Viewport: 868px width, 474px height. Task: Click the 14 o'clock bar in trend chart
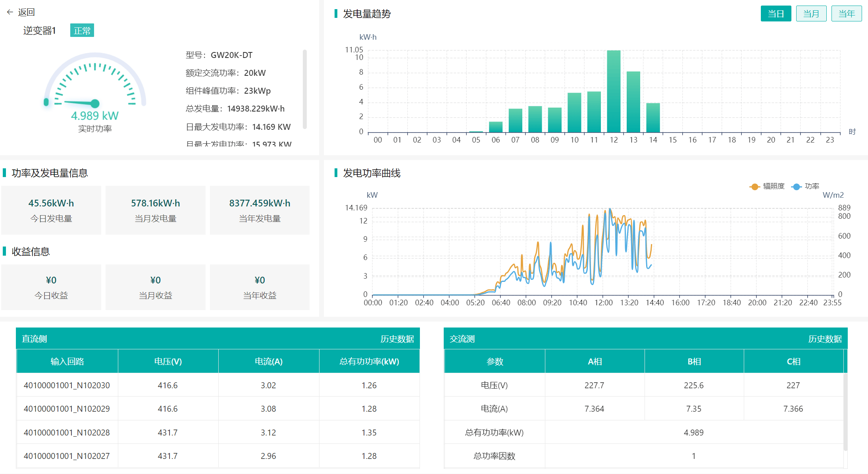[653, 118]
